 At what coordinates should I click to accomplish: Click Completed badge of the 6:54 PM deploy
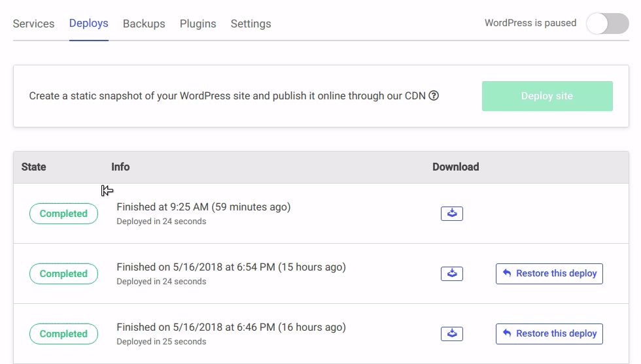click(x=63, y=274)
